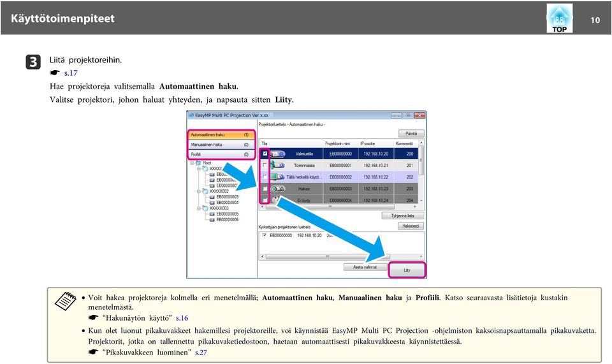Screen dimensions: 612x364
Task: Click projector list horizontal scroll left arrow
Action: 262,207
